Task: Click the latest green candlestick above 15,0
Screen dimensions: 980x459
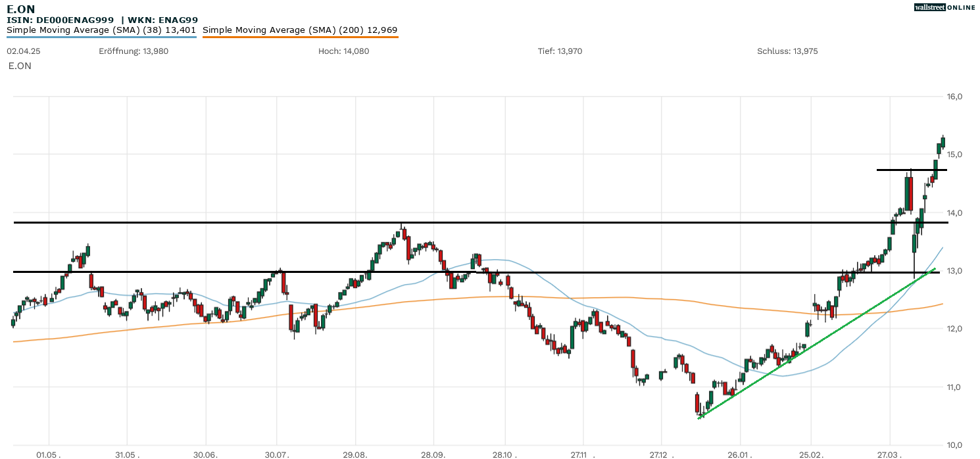Action: click(x=943, y=141)
